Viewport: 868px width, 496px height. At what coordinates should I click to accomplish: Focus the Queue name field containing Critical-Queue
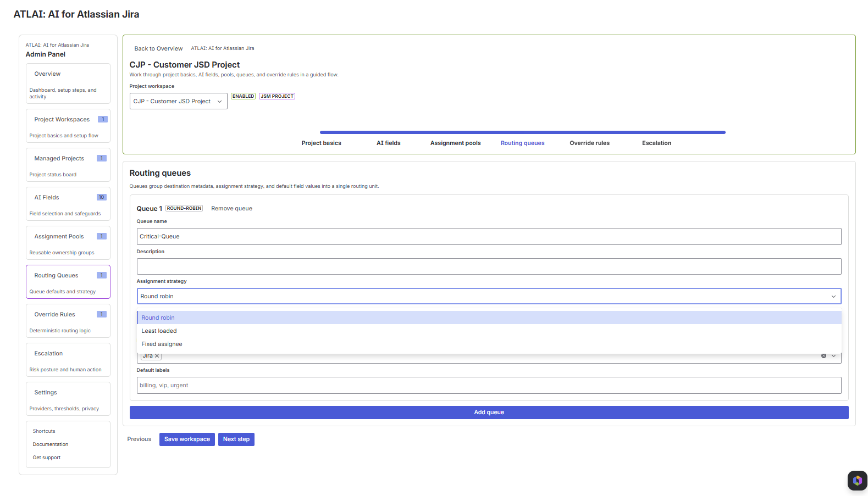(489, 236)
